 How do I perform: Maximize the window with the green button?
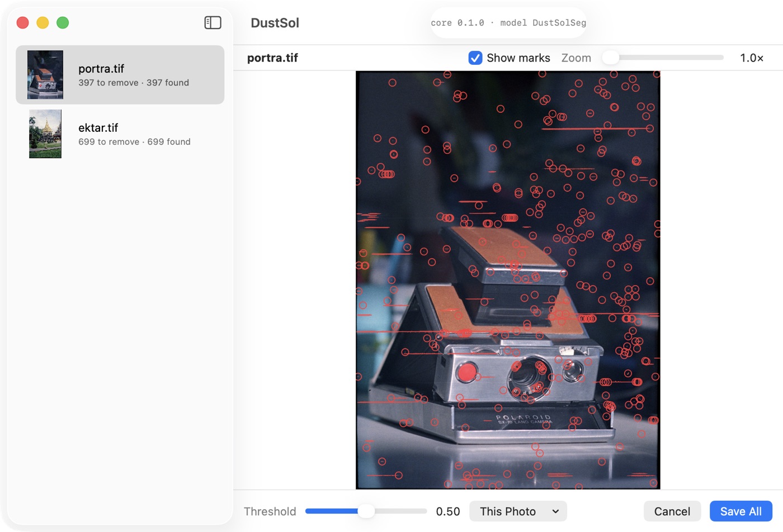[x=63, y=22]
